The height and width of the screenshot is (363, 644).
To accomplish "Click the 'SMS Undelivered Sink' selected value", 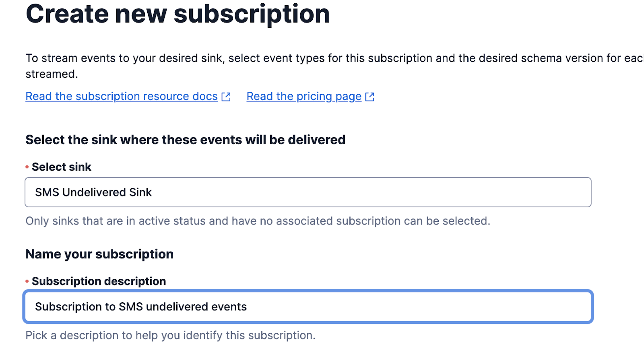I will pos(93,192).
